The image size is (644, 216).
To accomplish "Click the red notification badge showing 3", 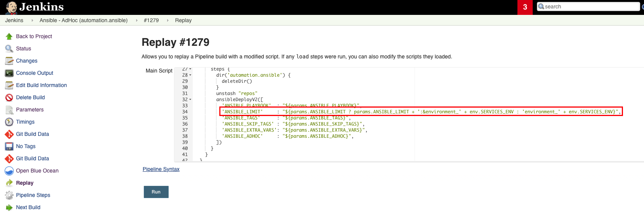I will 525,7.
